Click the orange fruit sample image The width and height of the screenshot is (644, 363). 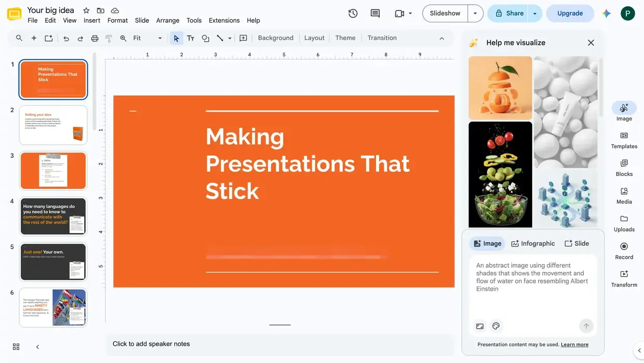coord(500,88)
